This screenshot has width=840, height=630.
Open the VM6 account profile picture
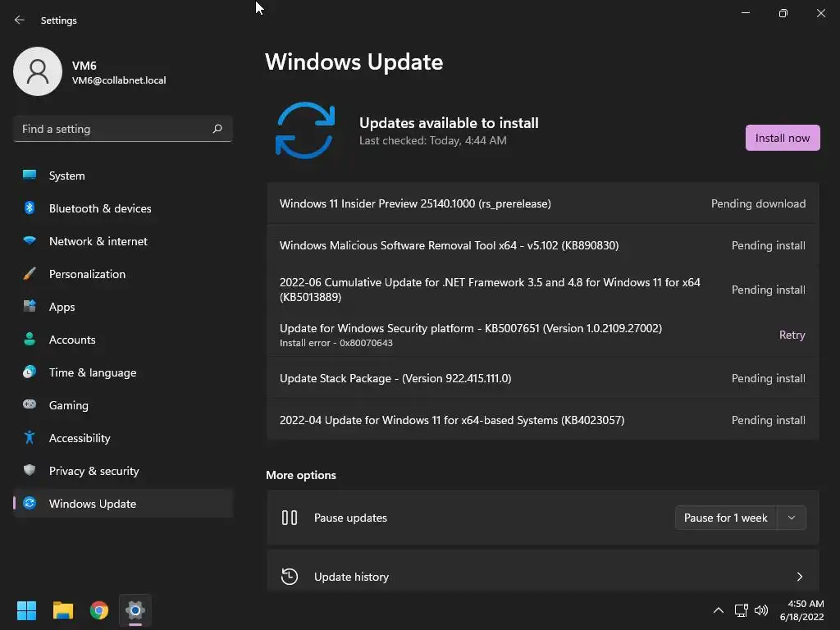tap(38, 71)
